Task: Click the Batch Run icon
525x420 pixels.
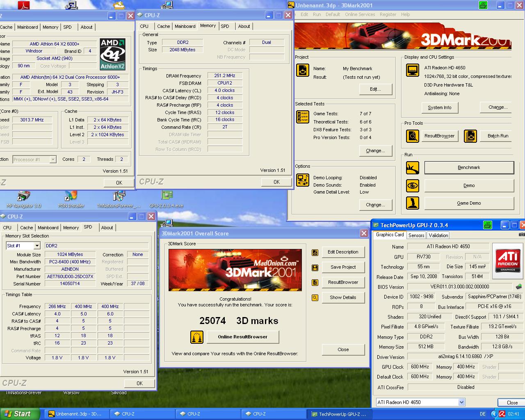Action: [470, 136]
